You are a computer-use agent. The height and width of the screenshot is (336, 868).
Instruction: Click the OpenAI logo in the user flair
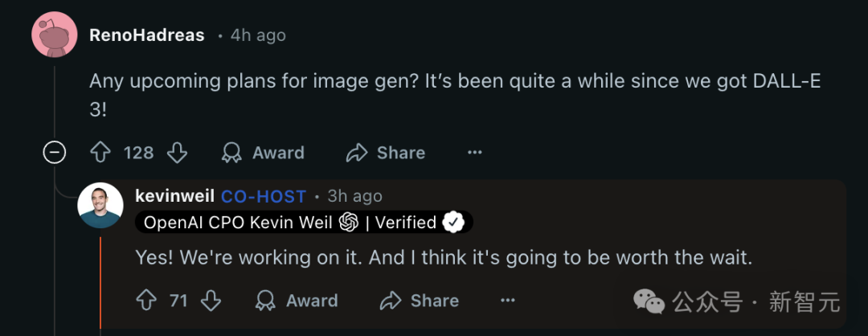coord(348,223)
